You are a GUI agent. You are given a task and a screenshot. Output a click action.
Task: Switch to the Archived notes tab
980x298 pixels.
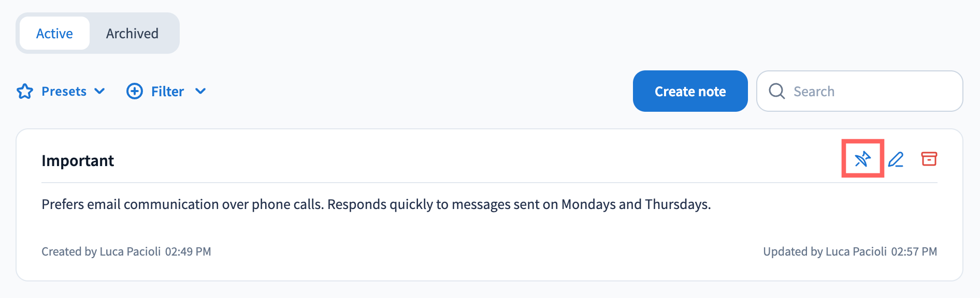[x=132, y=34]
